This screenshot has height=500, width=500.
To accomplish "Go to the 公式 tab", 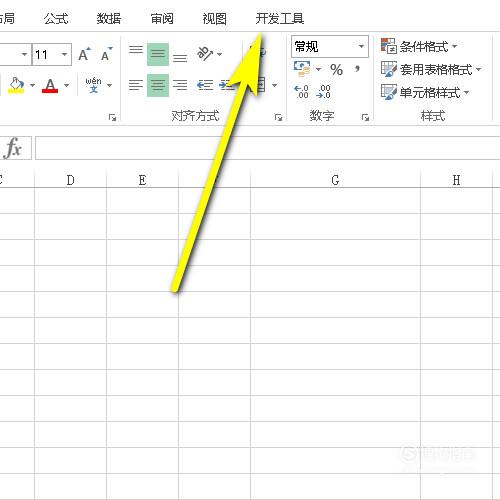I will (x=56, y=19).
